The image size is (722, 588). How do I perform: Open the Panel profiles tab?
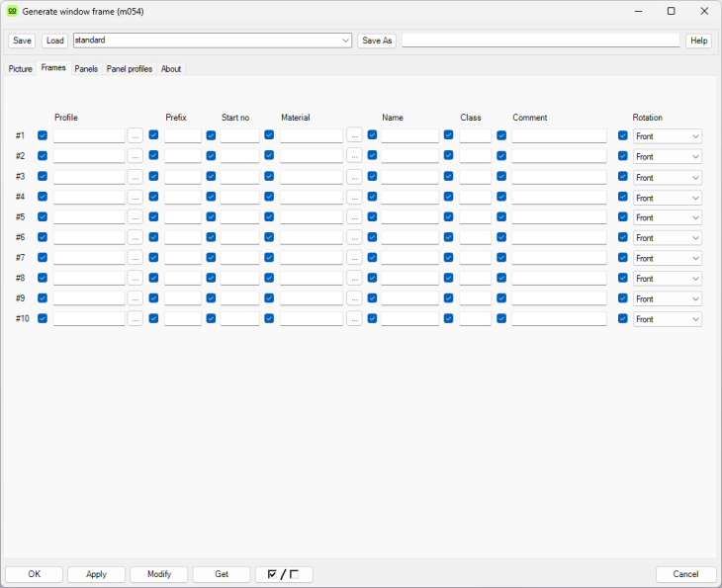(x=130, y=69)
